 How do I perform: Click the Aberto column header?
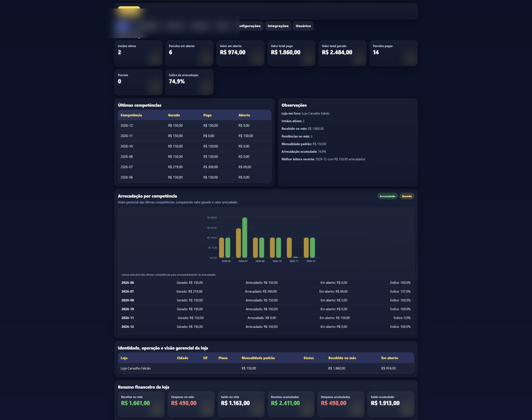point(244,115)
